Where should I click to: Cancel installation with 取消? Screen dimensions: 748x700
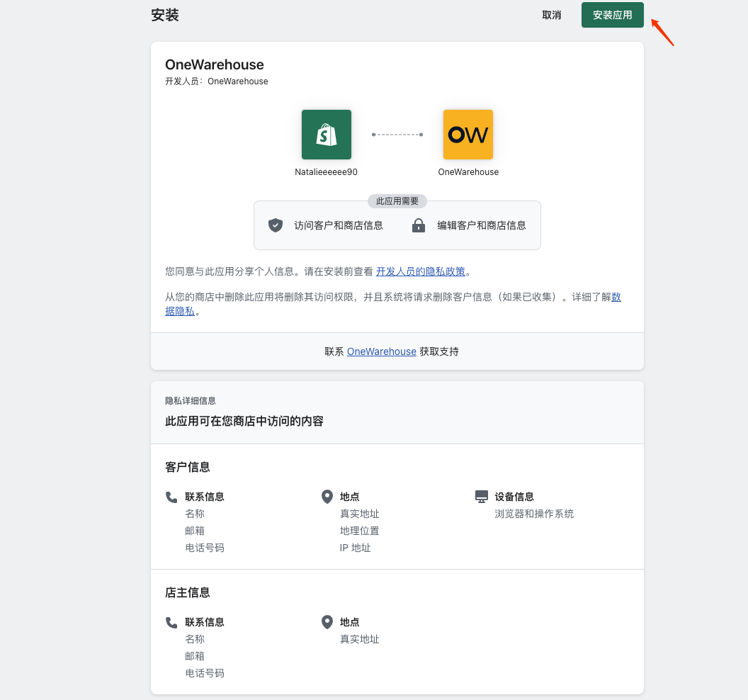click(552, 16)
